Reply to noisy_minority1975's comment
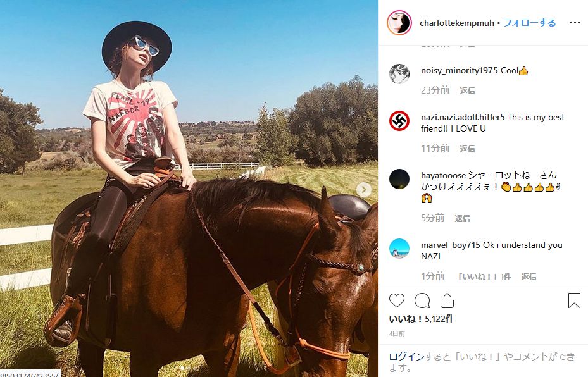The height and width of the screenshot is (377, 588). coord(467,90)
